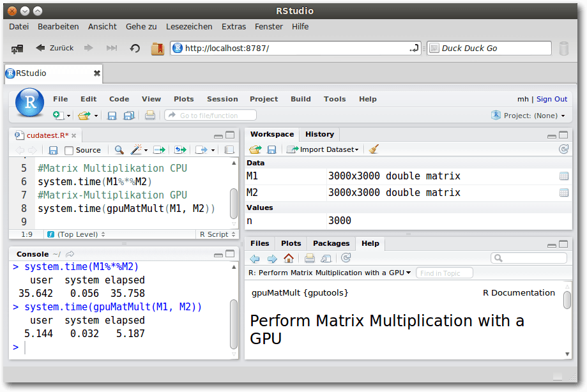Open the Session menu

click(222, 99)
